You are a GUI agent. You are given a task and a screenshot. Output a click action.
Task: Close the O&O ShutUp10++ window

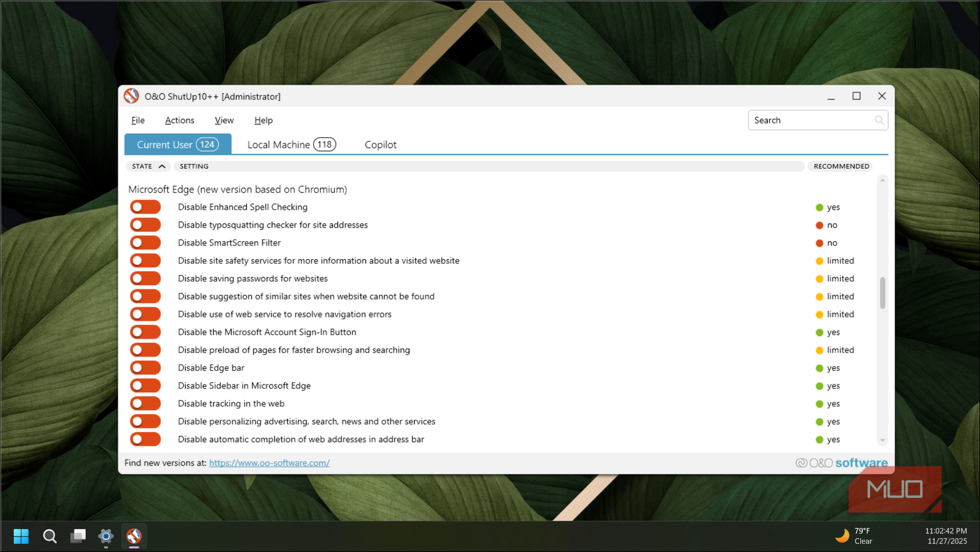click(882, 96)
